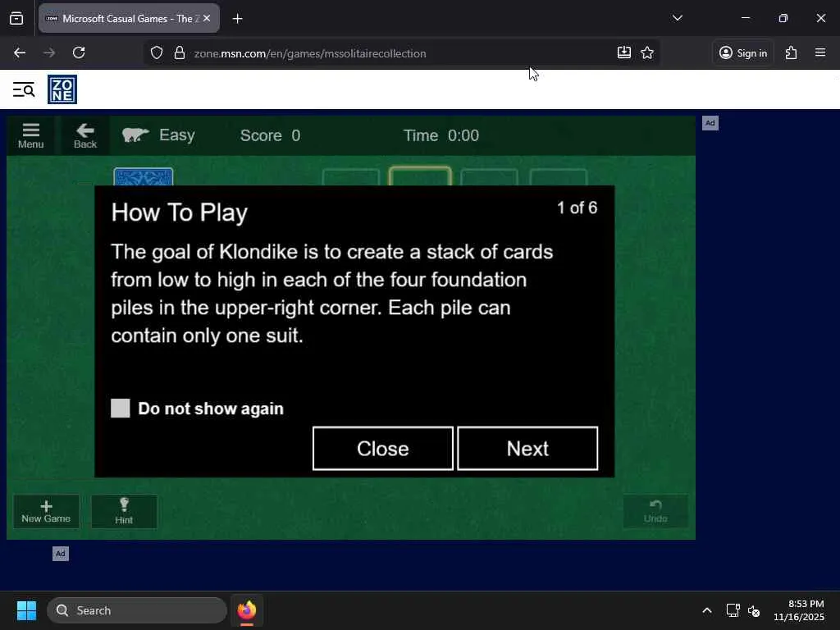View site security lock information
Viewport: 840px width, 630px height.
[180, 53]
